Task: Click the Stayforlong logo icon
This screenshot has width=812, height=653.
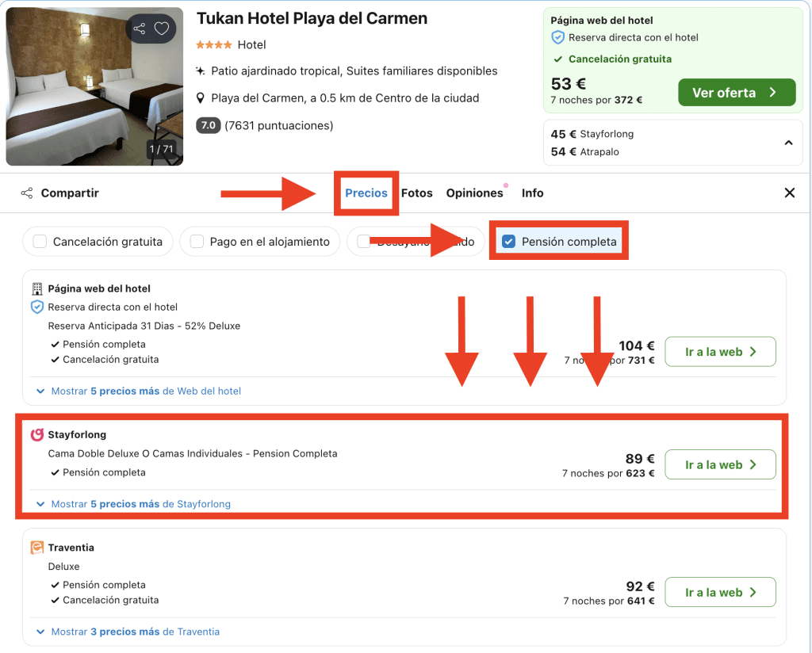Action: tap(36, 434)
